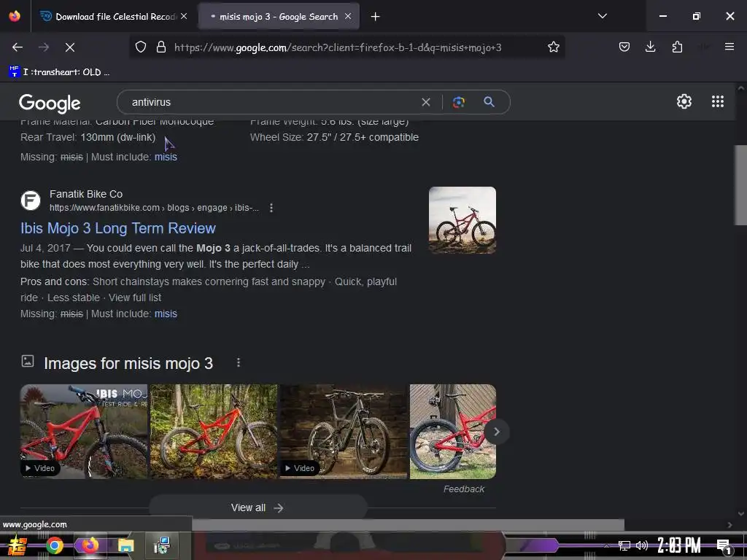Select misis mojo 3 Google Search tab
The image size is (747, 560).
pos(279,17)
